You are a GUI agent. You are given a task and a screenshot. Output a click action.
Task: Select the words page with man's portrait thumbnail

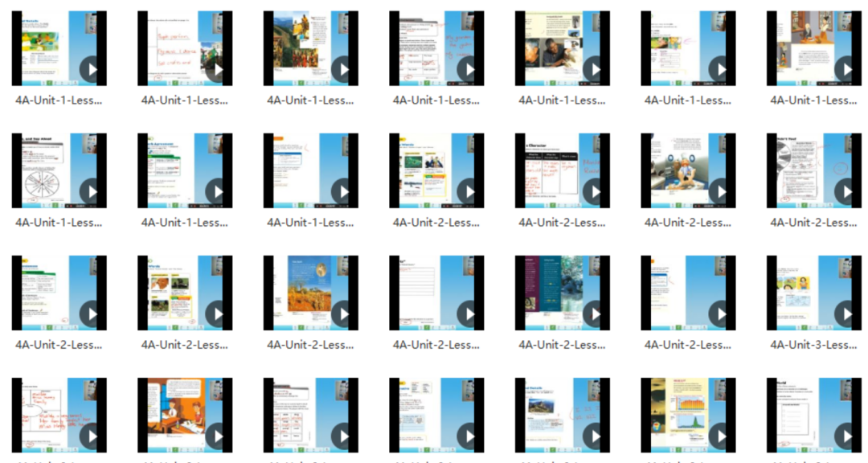click(x=185, y=293)
